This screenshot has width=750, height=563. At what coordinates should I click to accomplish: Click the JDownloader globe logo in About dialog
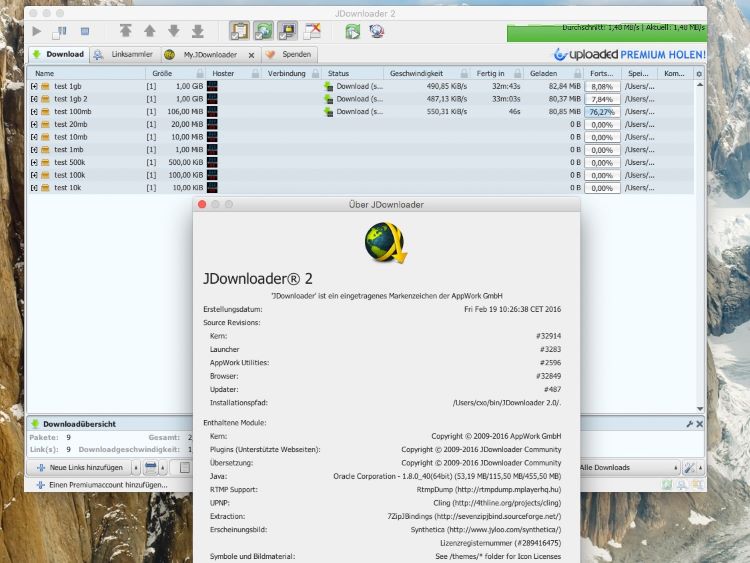386,243
